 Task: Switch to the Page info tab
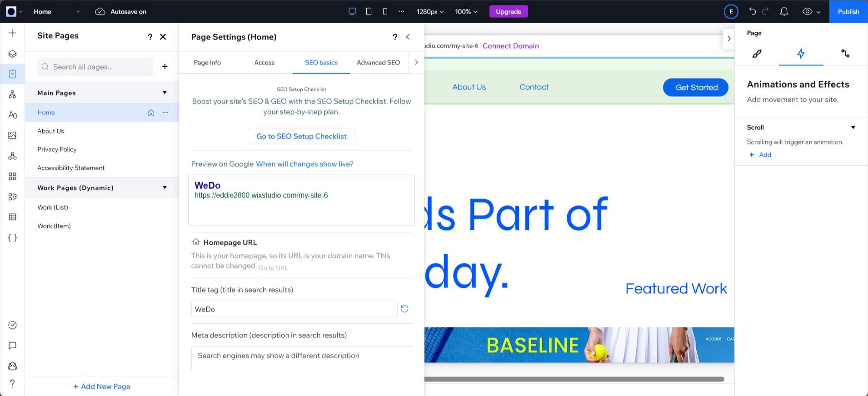click(207, 63)
